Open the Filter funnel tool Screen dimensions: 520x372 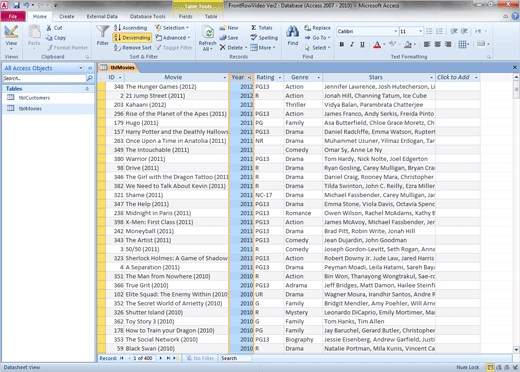pyautogui.click(x=102, y=35)
